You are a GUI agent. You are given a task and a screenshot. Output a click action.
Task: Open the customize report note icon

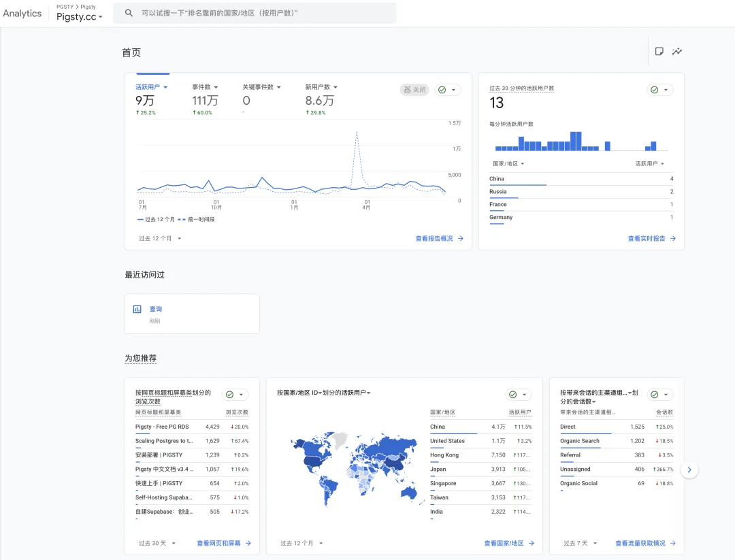coord(659,52)
